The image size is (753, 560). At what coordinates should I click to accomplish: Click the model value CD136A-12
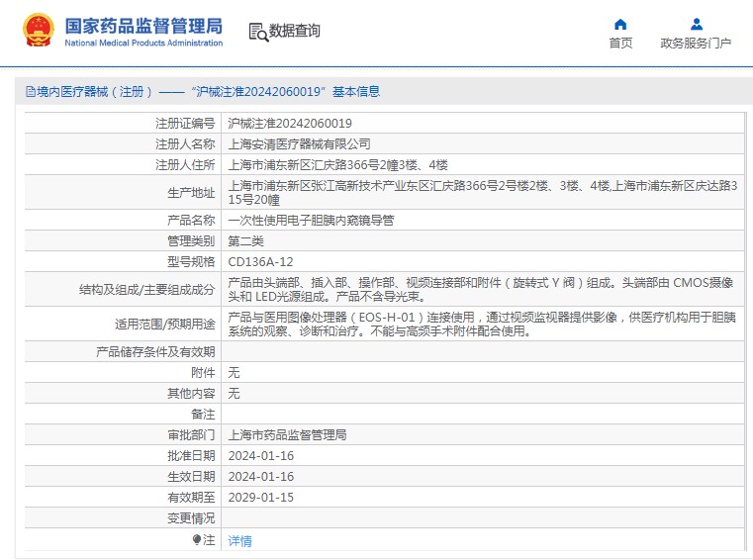coord(260,262)
